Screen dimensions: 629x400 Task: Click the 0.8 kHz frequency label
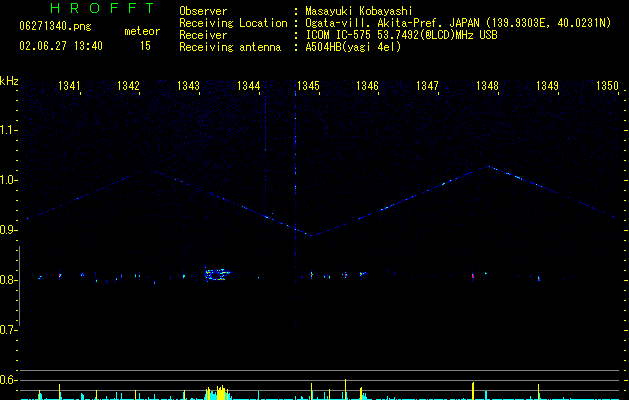[7, 280]
